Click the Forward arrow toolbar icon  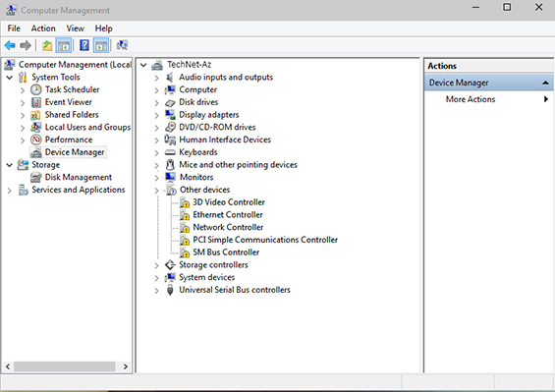pos(26,45)
